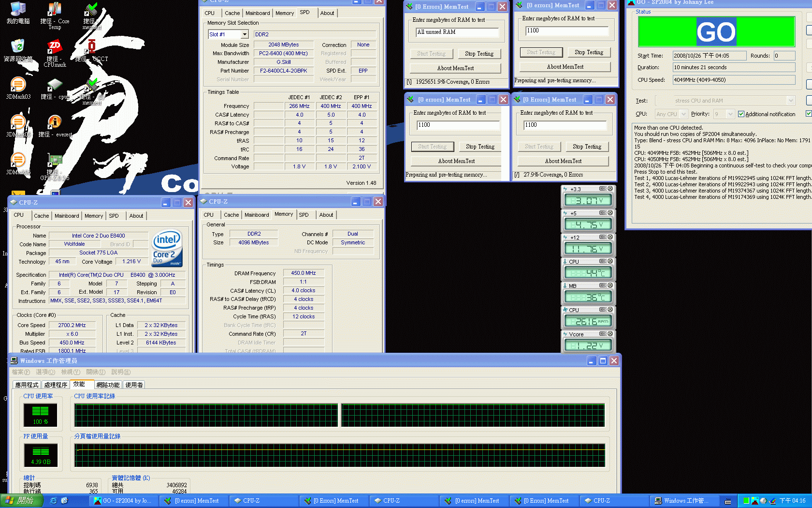
Task: Open the 3DMark06 desktop icon
Action: pos(18,164)
